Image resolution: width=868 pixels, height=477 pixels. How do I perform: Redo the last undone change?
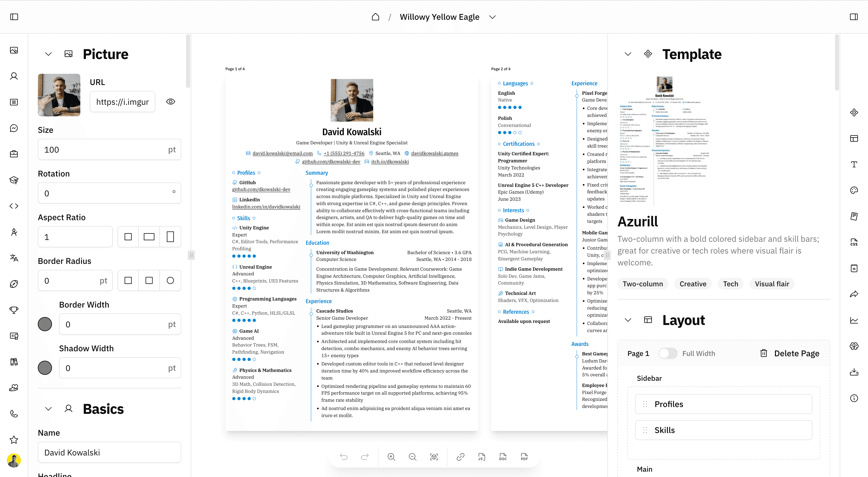pyautogui.click(x=365, y=457)
